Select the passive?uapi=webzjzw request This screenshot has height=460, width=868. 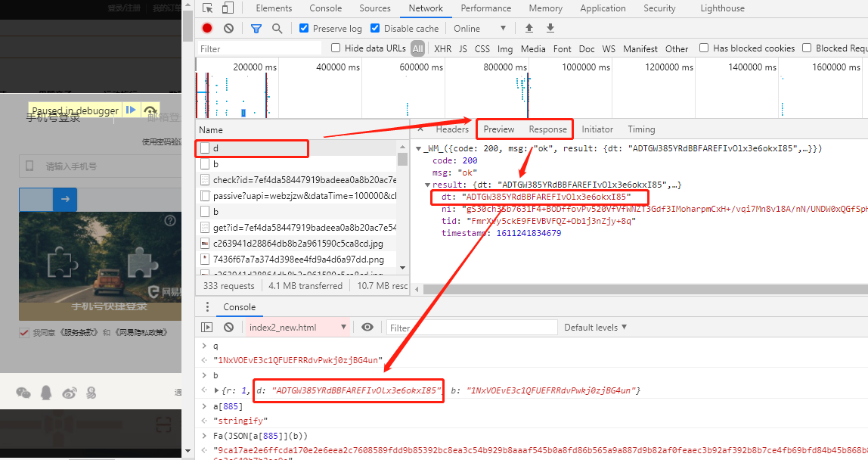[297, 196]
